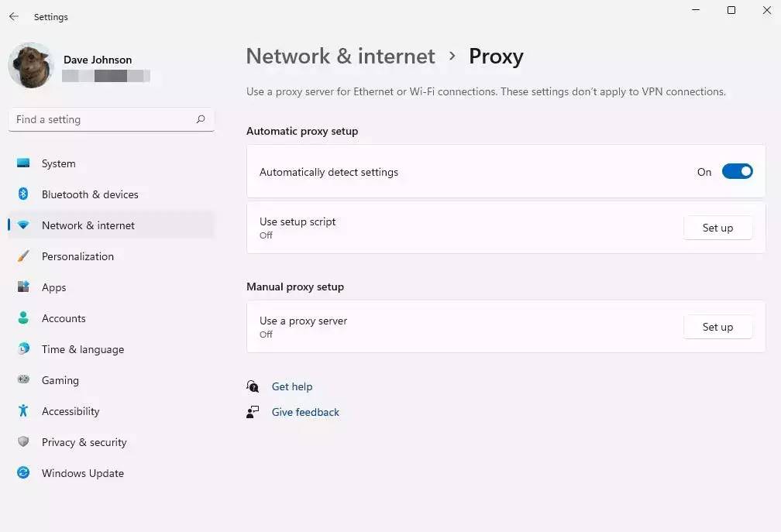
Task: Click the breadcrumb chevron before Proxy
Action: 452,56
